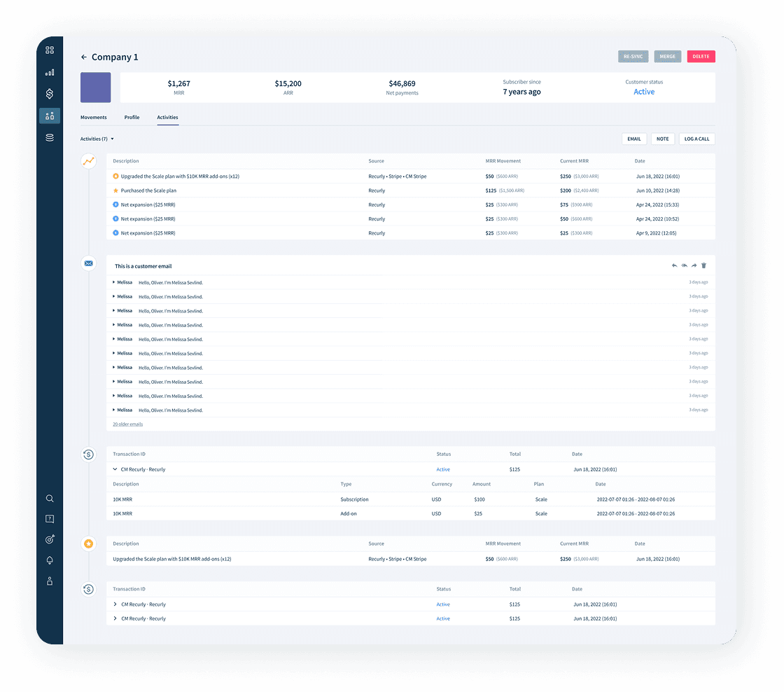Expand the fourth Melissa email message
Screen dimensions: 784x692
114,325
